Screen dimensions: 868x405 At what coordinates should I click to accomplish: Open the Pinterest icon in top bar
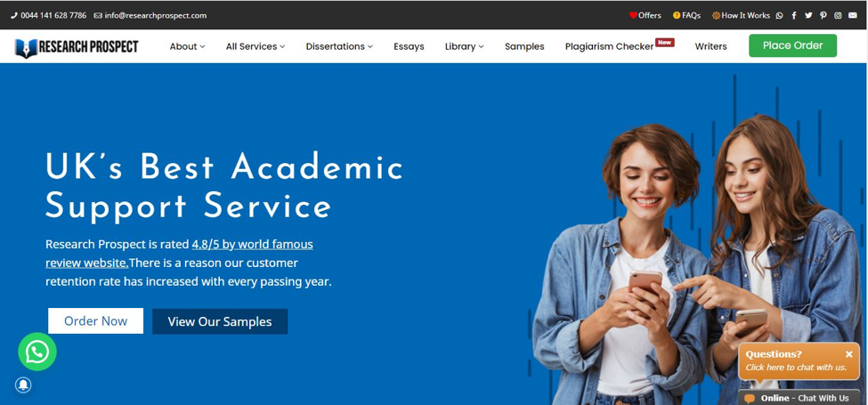pyautogui.click(x=823, y=15)
